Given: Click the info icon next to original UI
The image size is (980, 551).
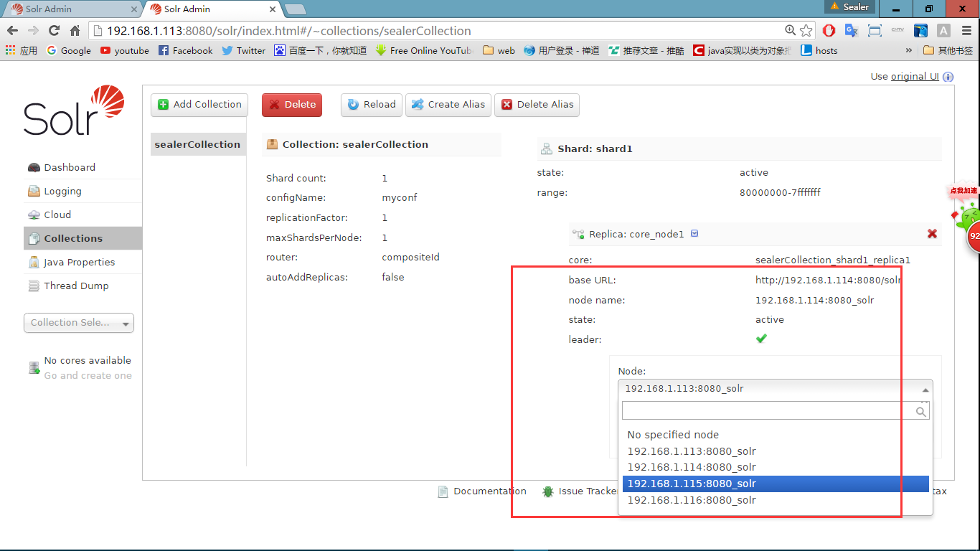Looking at the screenshot, I should [x=948, y=77].
